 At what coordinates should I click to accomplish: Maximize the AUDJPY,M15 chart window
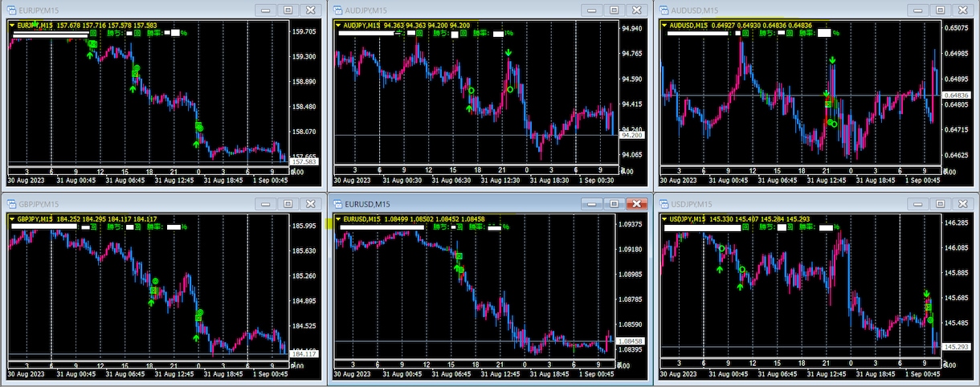point(614,10)
